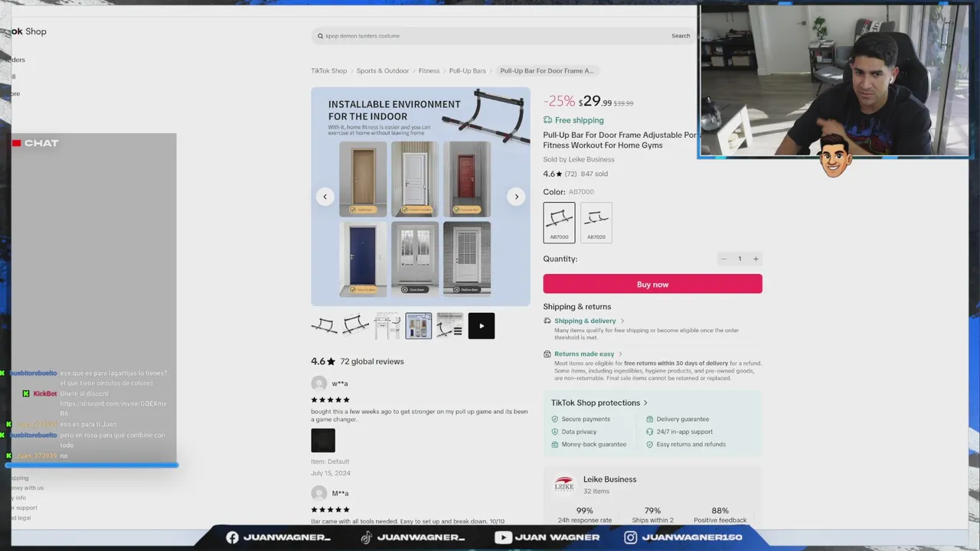Click reviewer M**a avatar

tap(319, 494)
